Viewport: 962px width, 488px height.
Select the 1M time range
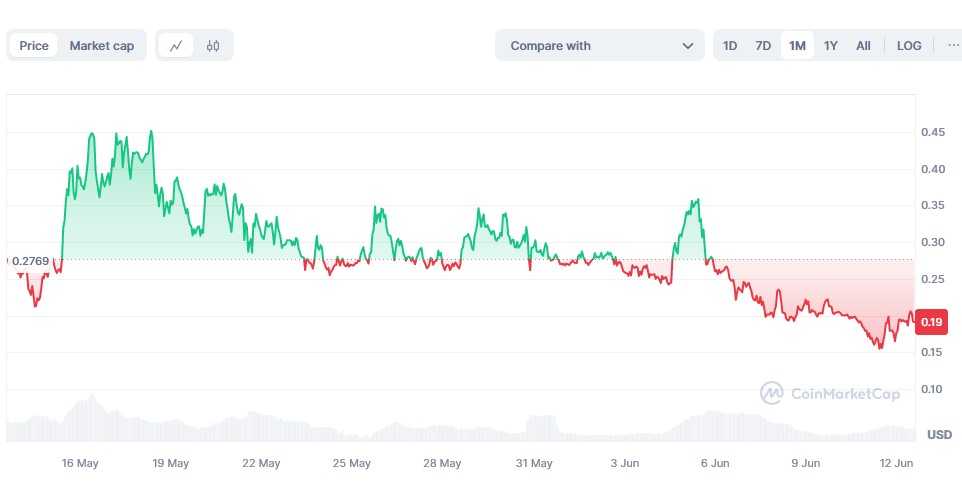797,45
